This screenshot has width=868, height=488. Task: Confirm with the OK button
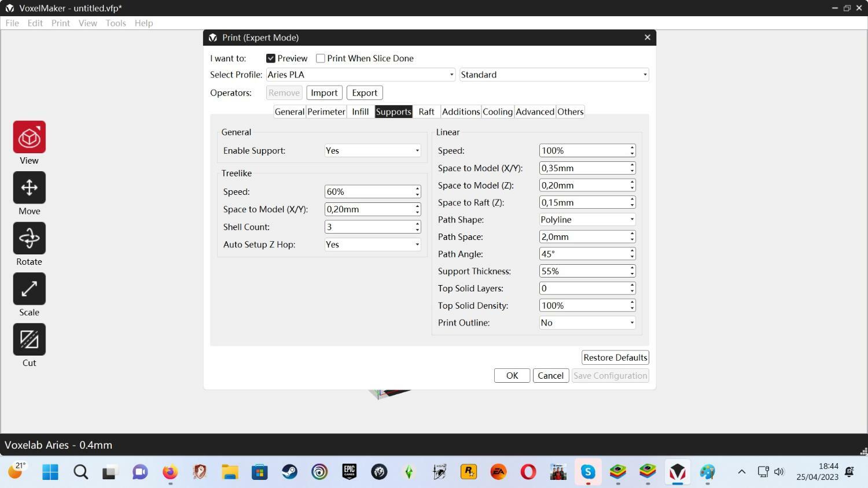point(512,375)
